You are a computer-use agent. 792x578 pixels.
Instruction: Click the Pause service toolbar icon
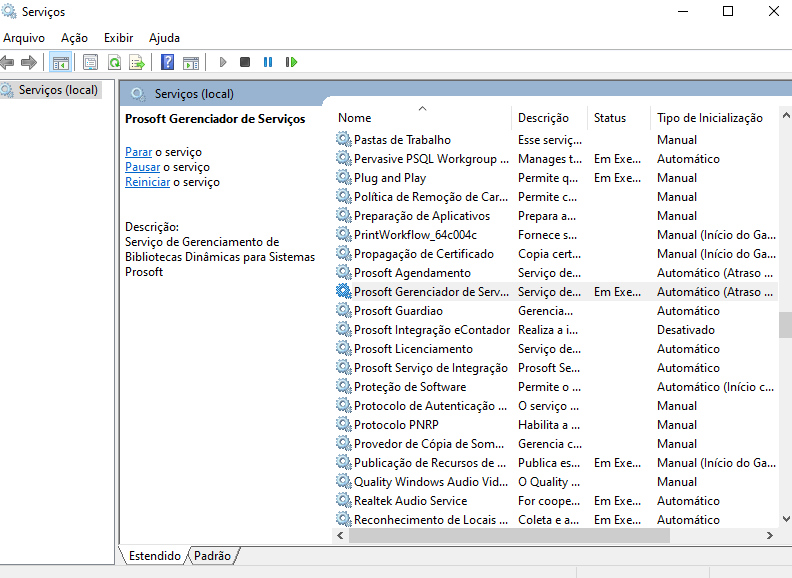[x=268, y=62]
